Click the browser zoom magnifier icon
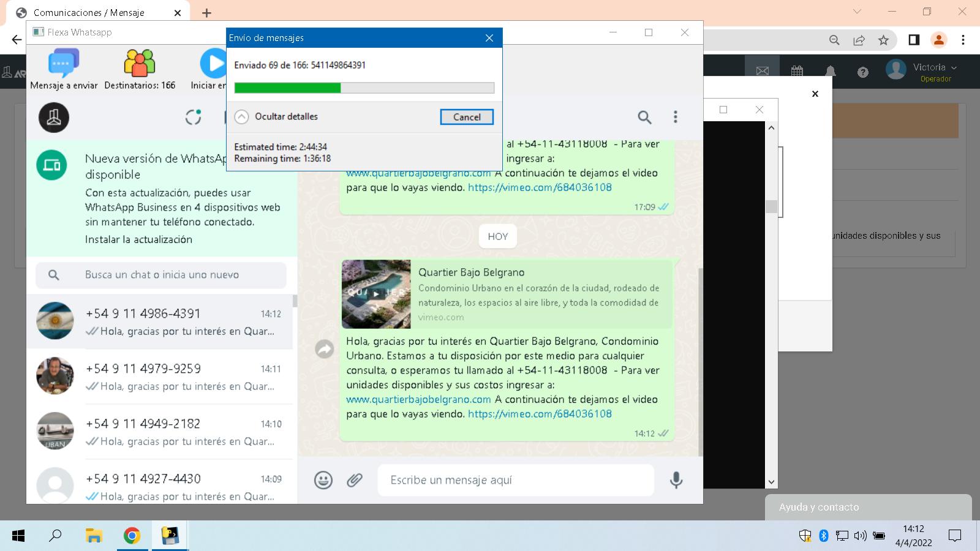Viewport: 980px width, 551px height. (x=834, y=40)
